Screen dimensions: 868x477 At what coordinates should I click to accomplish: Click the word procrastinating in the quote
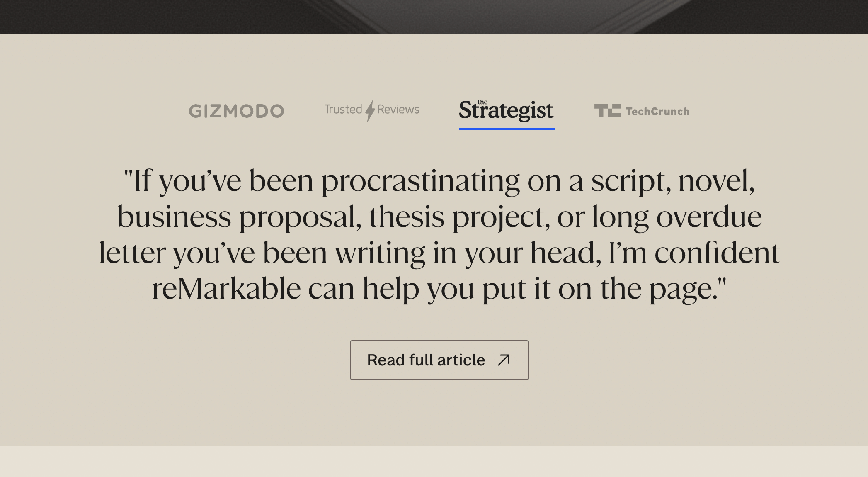tap(420, 181)
